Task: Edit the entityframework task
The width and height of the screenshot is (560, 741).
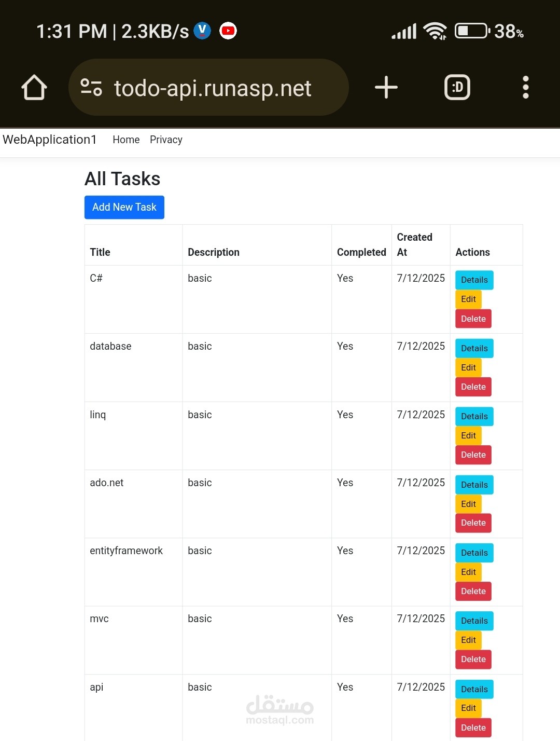Action: [x=468, y=572]
